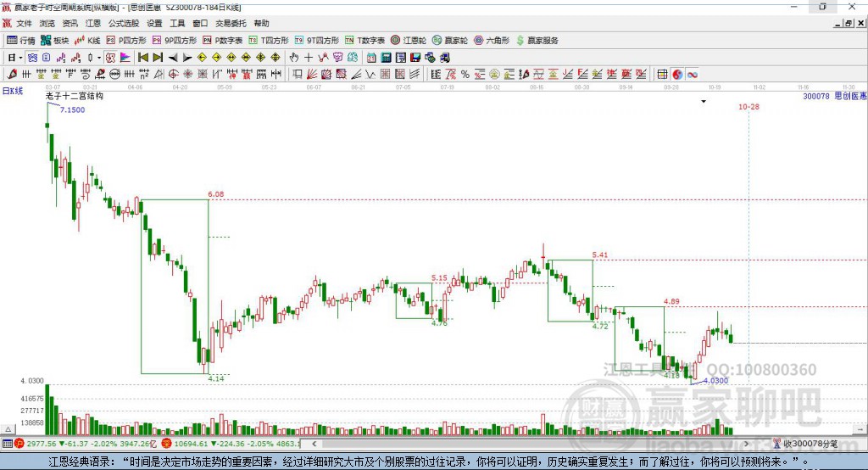Click the grid table icon near yin-yang

point(662,75)
